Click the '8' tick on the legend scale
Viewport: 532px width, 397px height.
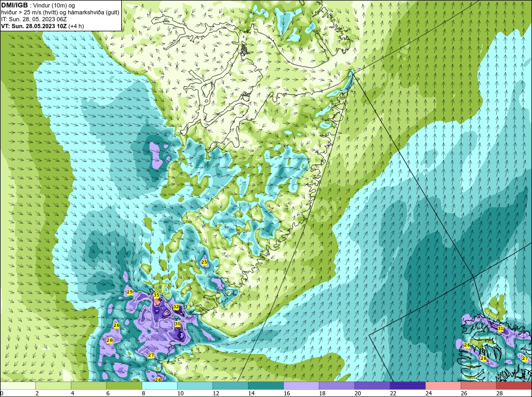[143, 393]
